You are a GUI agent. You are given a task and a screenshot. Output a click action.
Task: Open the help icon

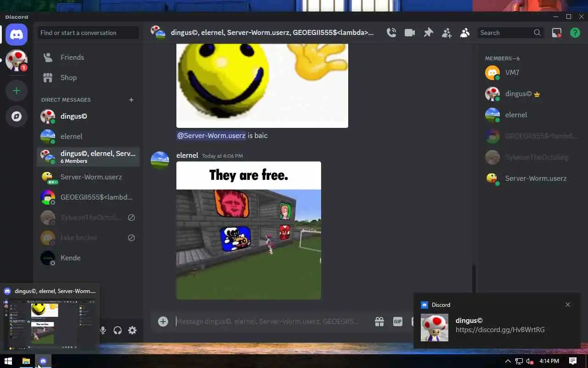pos(575,33)
